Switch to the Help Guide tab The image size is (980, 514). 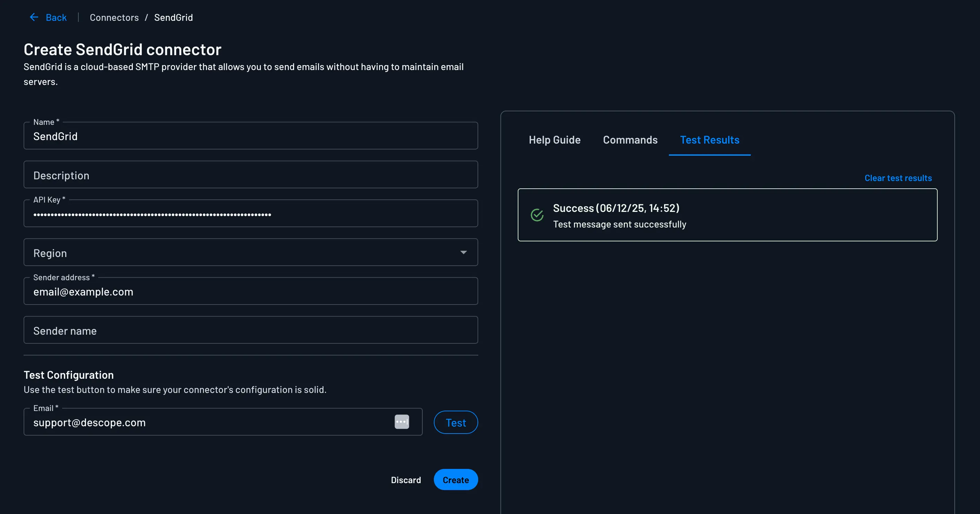pyautogui.click(x=554, y=140)
